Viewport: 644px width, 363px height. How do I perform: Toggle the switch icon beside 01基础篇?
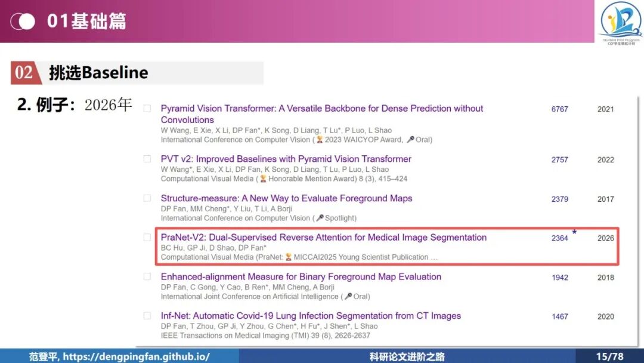23,21
